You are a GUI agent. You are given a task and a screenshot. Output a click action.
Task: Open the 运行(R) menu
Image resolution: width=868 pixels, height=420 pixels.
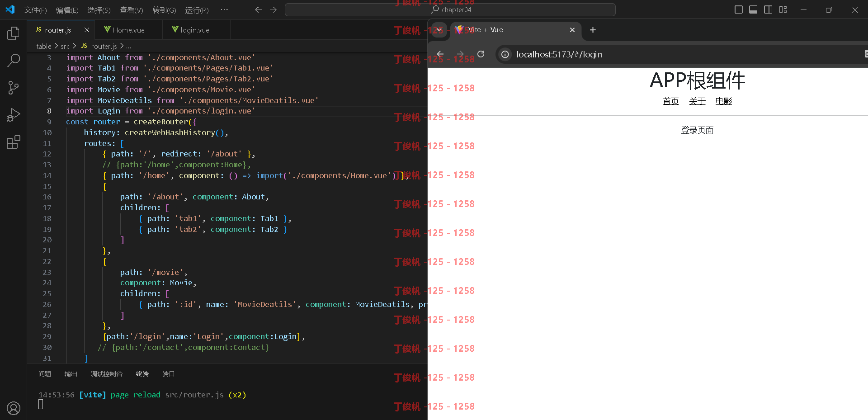click(x=197, y=10)
